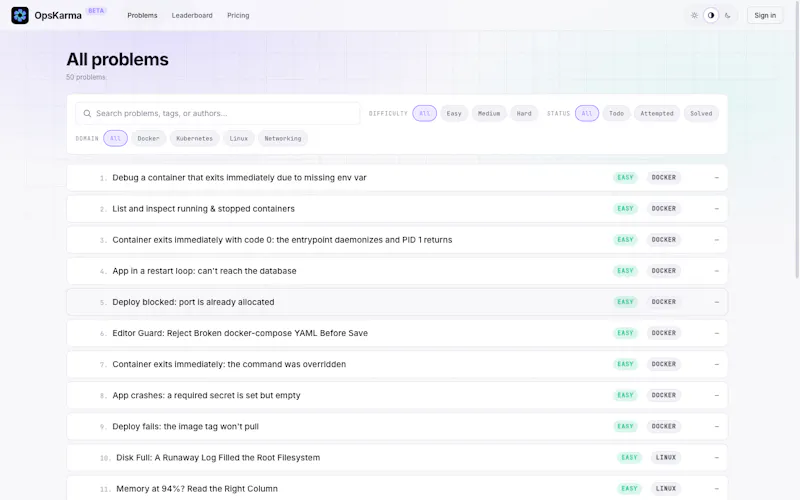Open 'App in a restart loop' problem
Screen dimensions: 800x500
397,271
